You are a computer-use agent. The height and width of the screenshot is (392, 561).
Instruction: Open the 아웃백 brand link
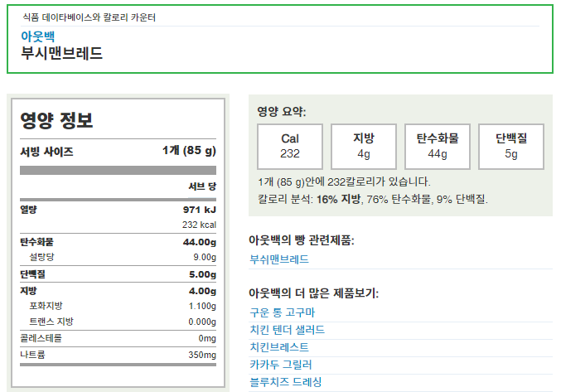37,36
